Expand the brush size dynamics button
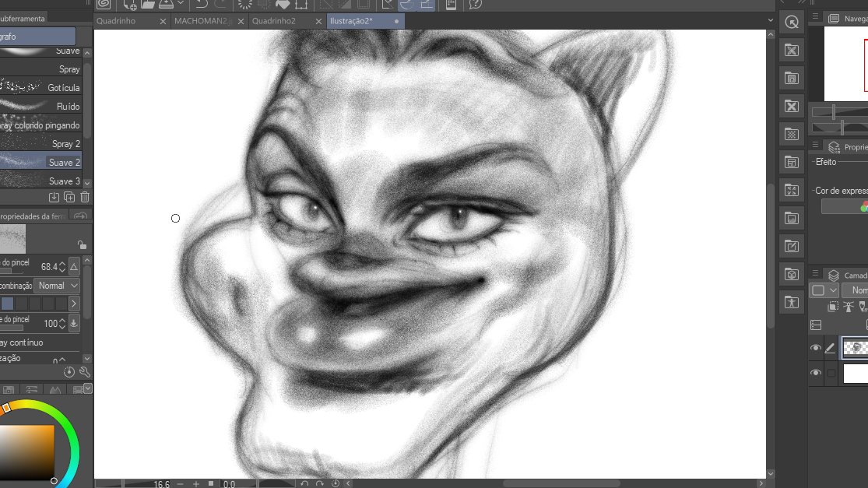This screenshot has height=488, width=868. tap(74, 267)
